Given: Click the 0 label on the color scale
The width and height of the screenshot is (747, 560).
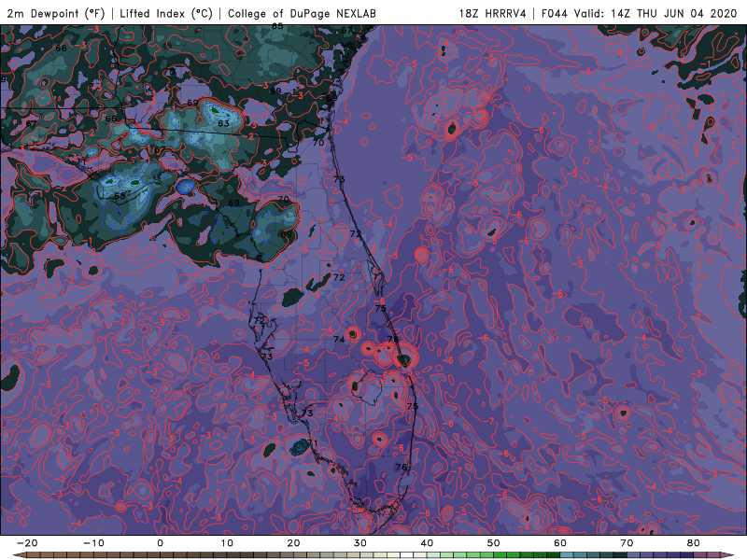Looking at the screenshot, I should pos(160,543).
